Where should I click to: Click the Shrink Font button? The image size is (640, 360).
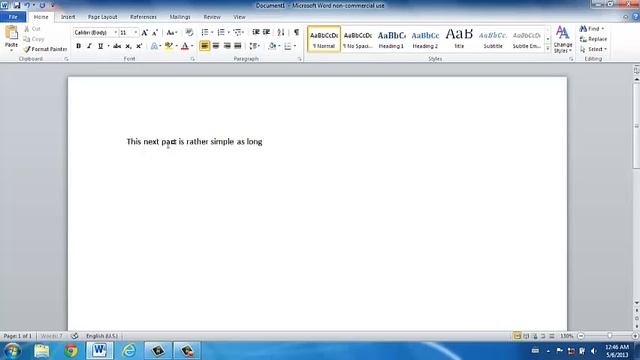tap(155, 33)
